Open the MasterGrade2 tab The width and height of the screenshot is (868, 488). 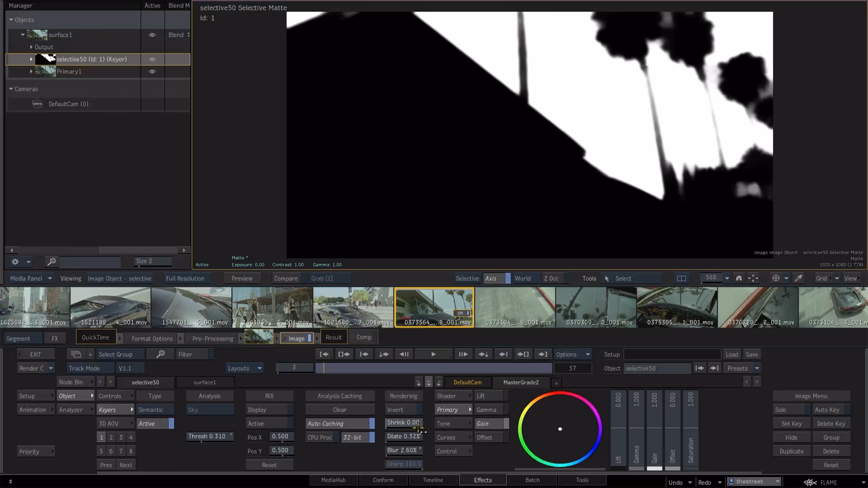point(521,382)
